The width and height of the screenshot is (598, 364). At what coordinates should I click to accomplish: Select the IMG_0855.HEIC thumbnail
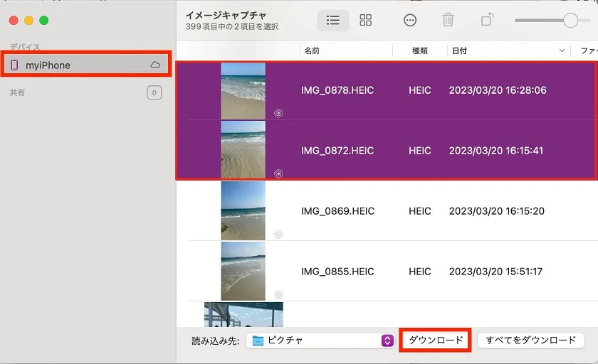(243, 272)
